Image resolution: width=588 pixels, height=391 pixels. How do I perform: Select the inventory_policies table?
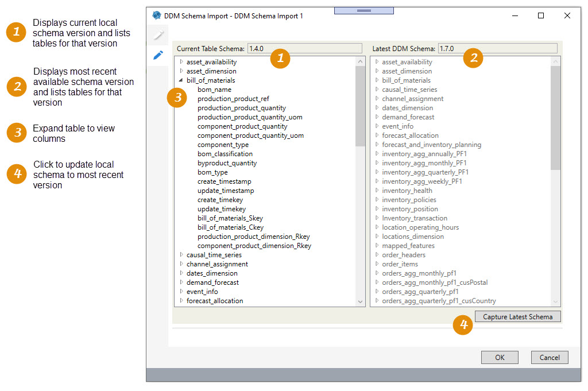409,200
